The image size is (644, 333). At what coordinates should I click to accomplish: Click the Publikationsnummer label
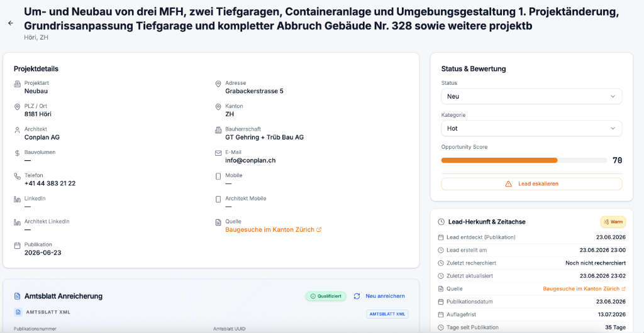(x=35, y=329)
